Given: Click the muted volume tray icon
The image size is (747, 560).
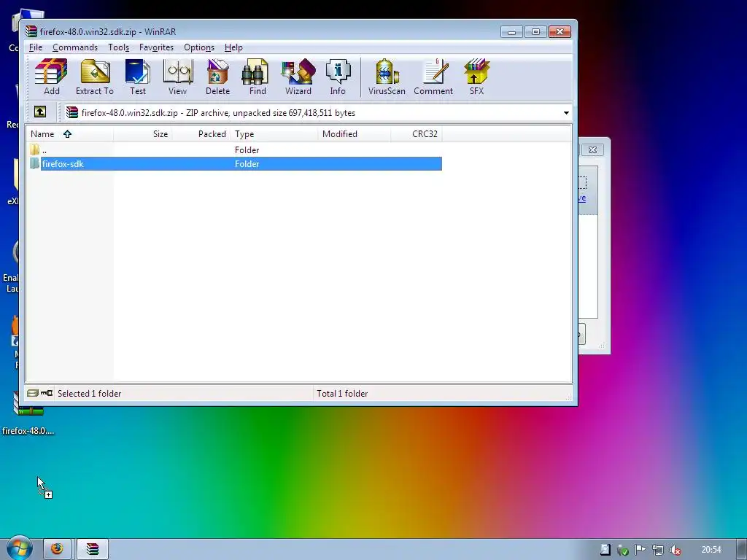Looking at the screenshot, I should 675,550.
